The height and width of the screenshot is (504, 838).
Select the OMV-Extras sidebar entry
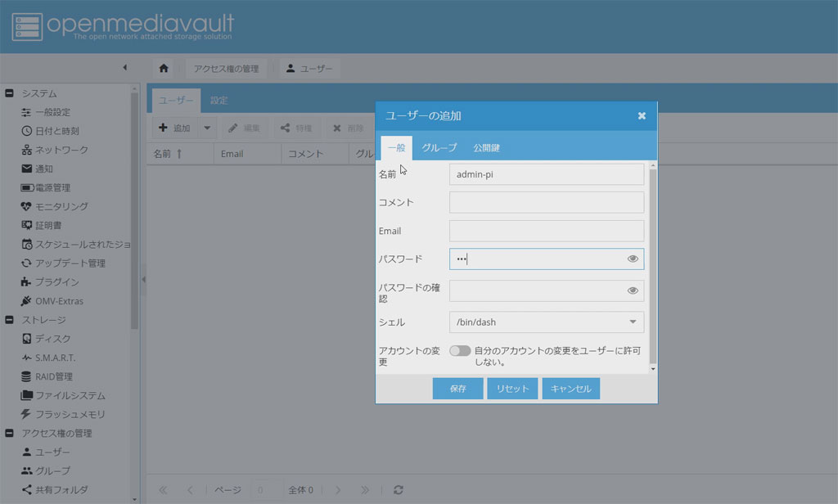[58, 301]
